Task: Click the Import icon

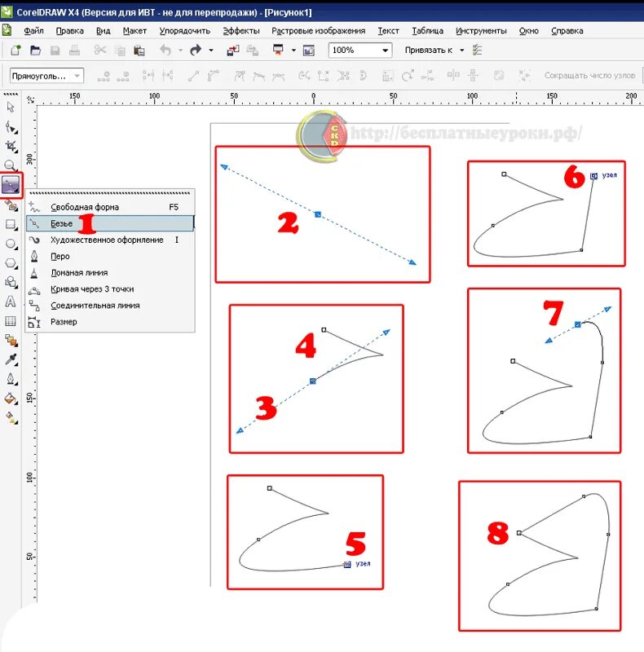Action: (233, 51)
